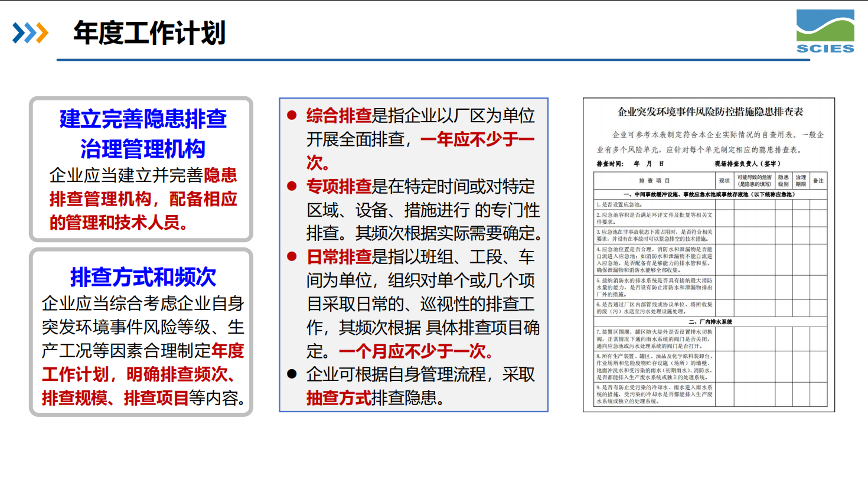Click the red phrase 明确排查频次

[x=177, y=374]
